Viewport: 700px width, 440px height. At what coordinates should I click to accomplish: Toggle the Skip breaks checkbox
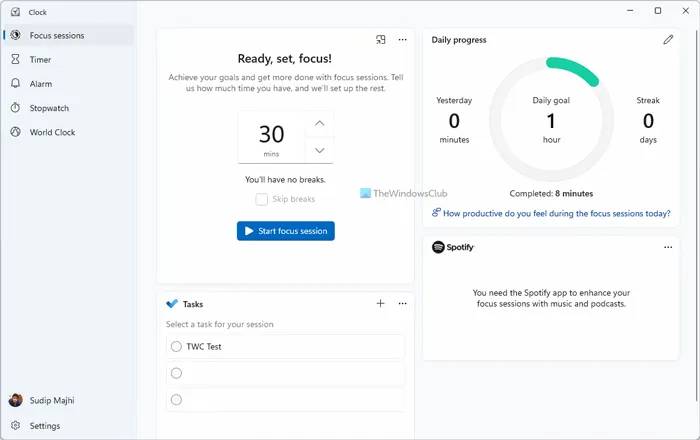262,199
